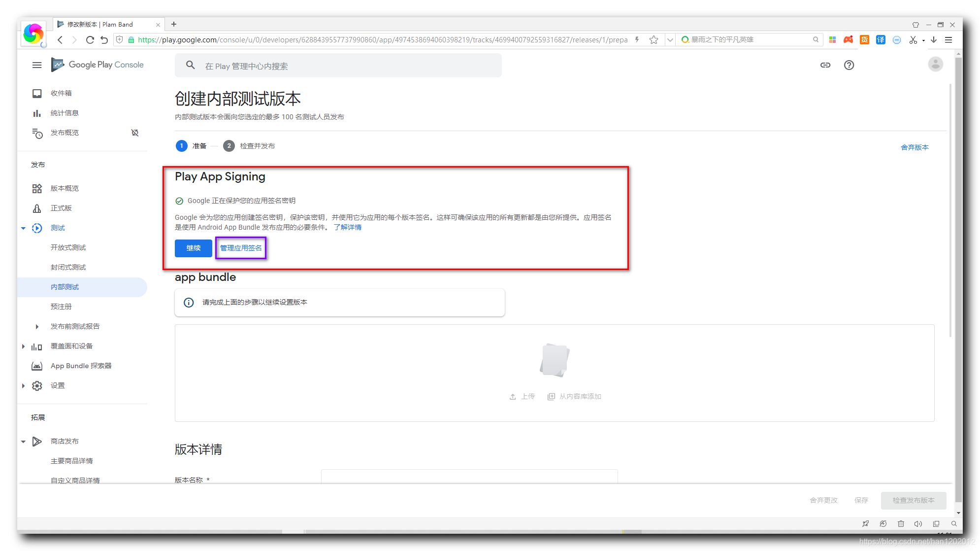Open the hamburger navigation menu
980x551 pixels.
tap(37, 65)
